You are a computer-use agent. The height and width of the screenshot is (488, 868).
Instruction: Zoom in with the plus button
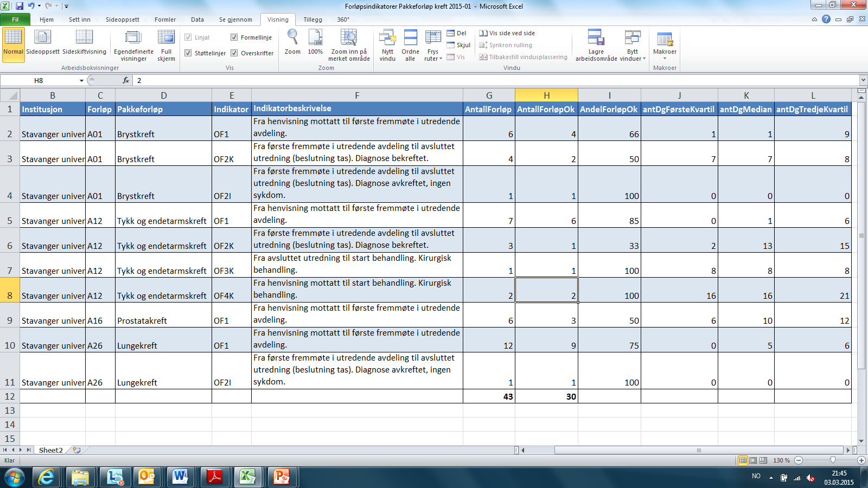[x=861, y=460]
